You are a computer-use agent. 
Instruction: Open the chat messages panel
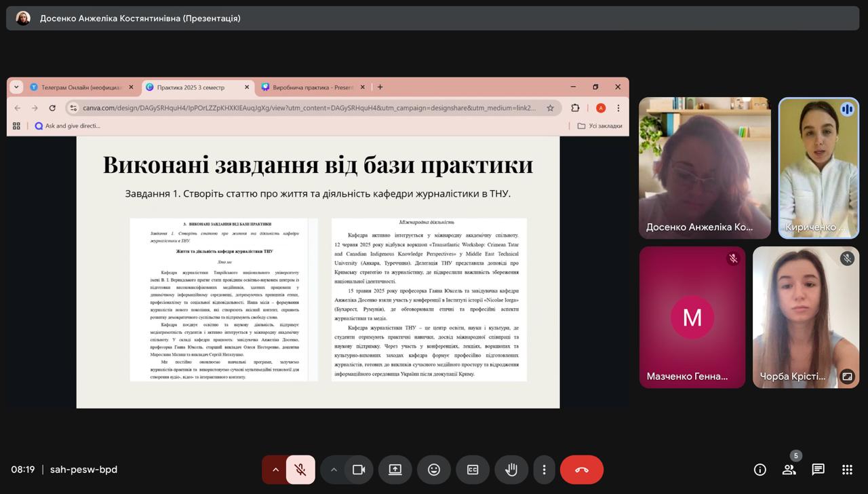click(x=818, y=470)
